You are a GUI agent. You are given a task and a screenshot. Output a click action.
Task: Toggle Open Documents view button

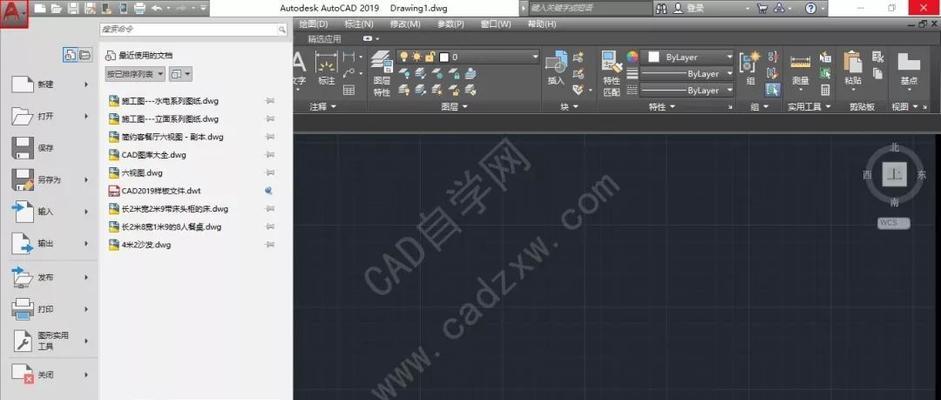pos(85,55)
